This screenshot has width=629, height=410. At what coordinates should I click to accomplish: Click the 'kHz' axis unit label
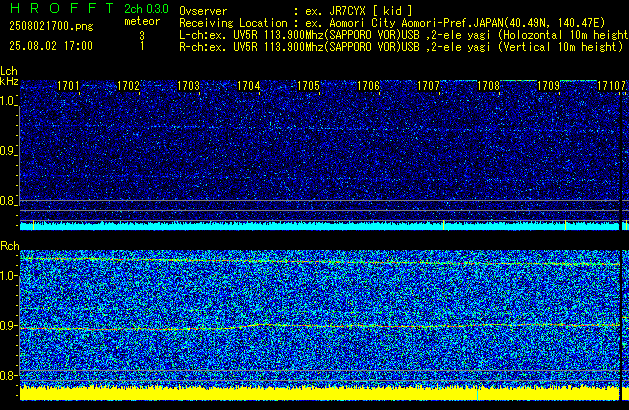click(9, 81)
